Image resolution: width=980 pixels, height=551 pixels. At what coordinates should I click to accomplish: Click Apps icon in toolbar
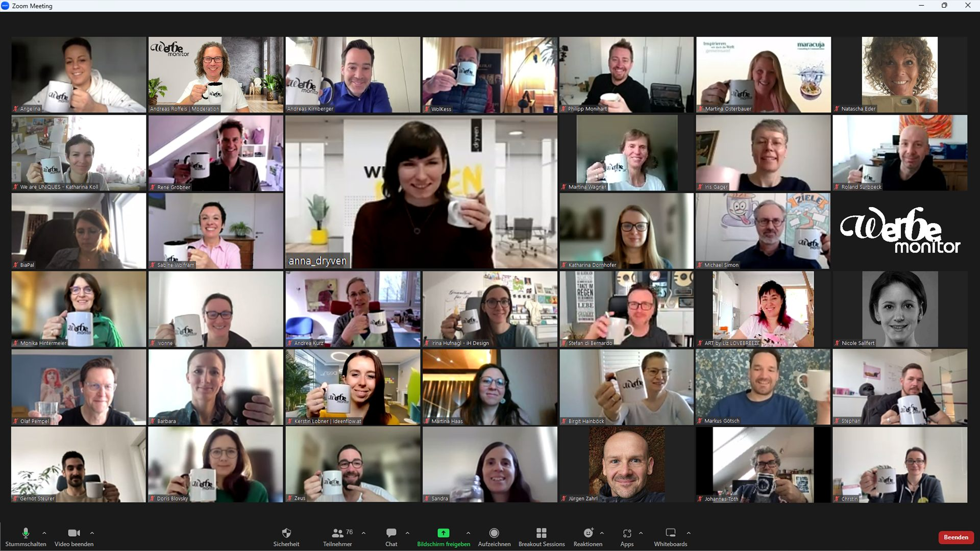coord(627,534)
